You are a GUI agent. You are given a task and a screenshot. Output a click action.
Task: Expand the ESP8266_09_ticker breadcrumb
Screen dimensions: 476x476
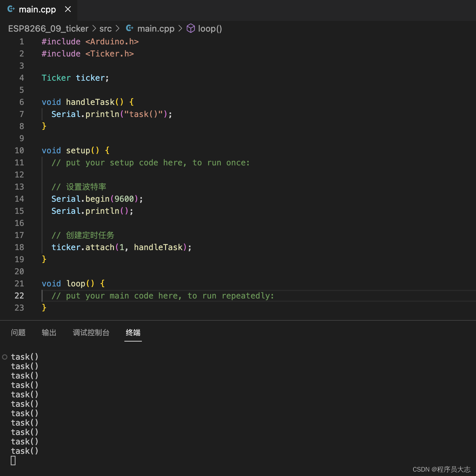48,28
